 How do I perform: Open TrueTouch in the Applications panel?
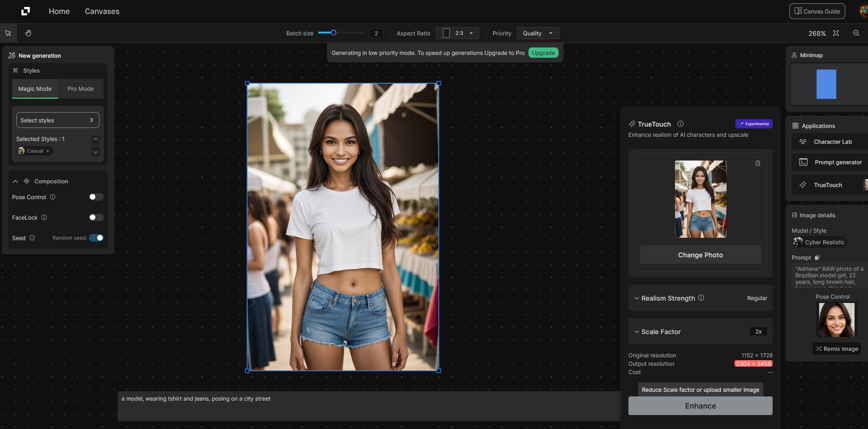[829, 185]
